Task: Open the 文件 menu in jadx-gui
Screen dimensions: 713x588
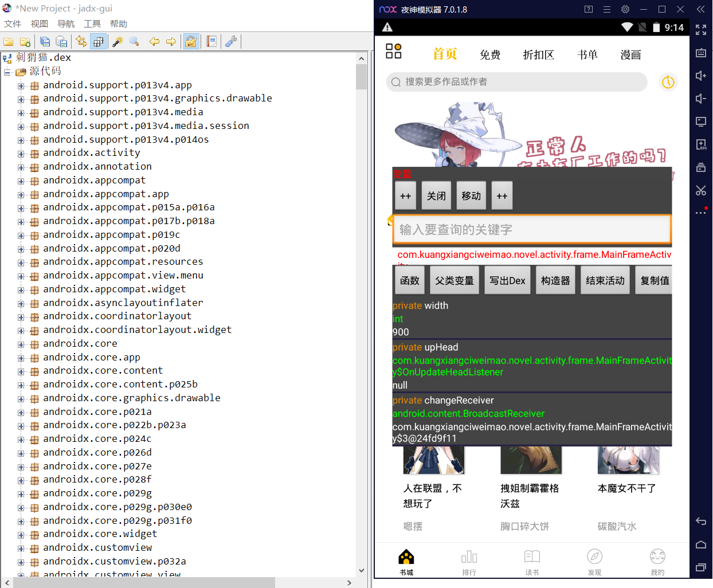Action: coord(13,23)
